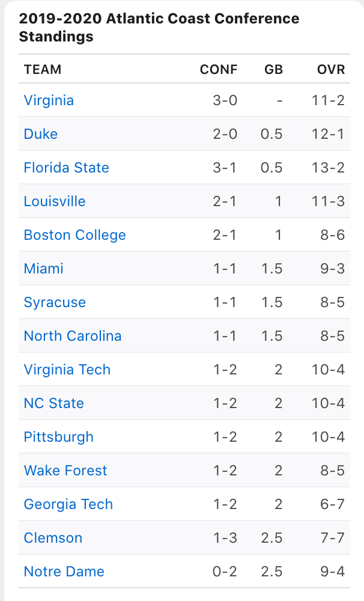364x601 pixels.
Task: Go to the NC State page
Action: [53, 403]
